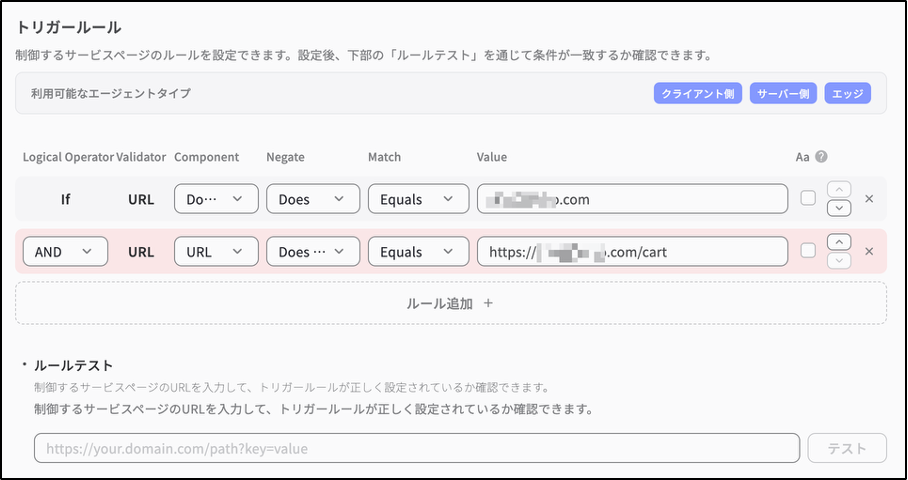
Task: Click the Aa column header
Action: click(802, 157)
